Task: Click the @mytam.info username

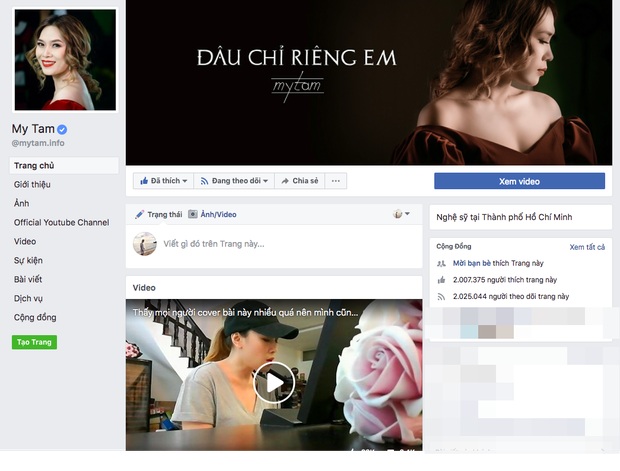Action: tap(38, 143)
